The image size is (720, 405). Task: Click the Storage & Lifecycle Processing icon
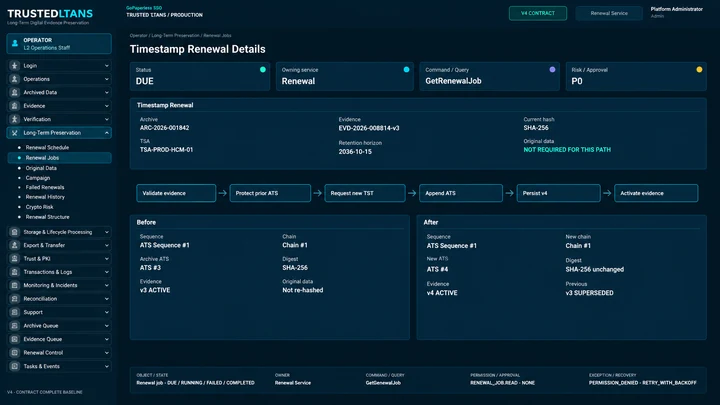[15, 232]
